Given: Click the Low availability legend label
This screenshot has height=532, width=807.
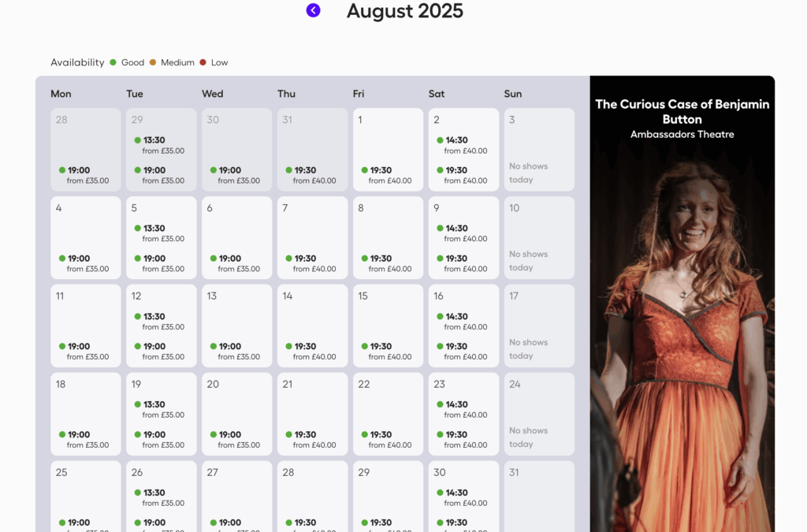Looking at the screenshot, I should point(219,62).
